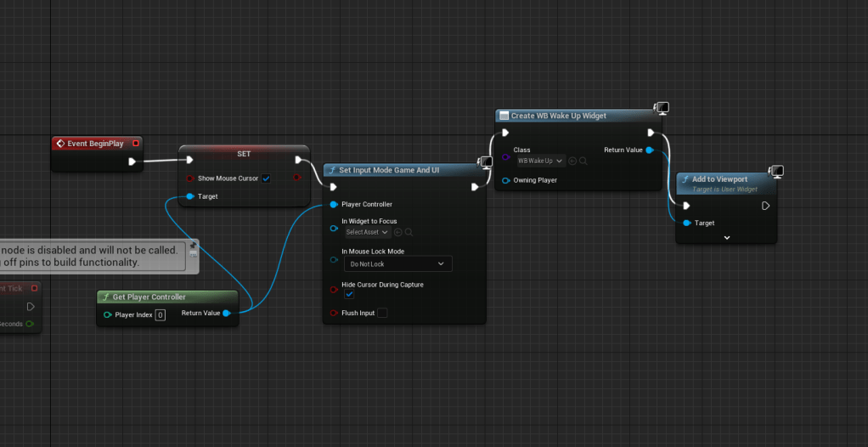
Task: Click Add to Viewport output execution pin
Action: pyautogui.click(x=765, y=206)
